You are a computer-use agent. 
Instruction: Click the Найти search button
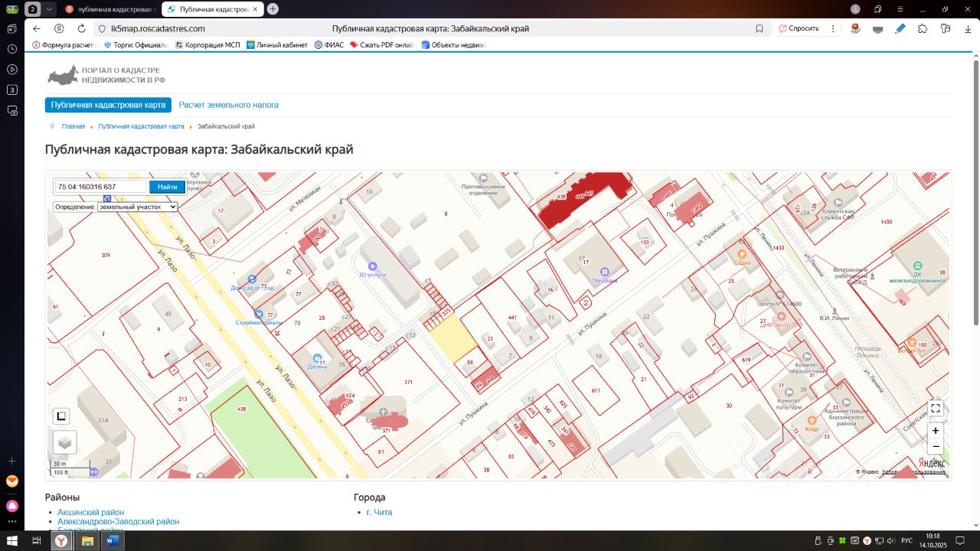(167, 187)
